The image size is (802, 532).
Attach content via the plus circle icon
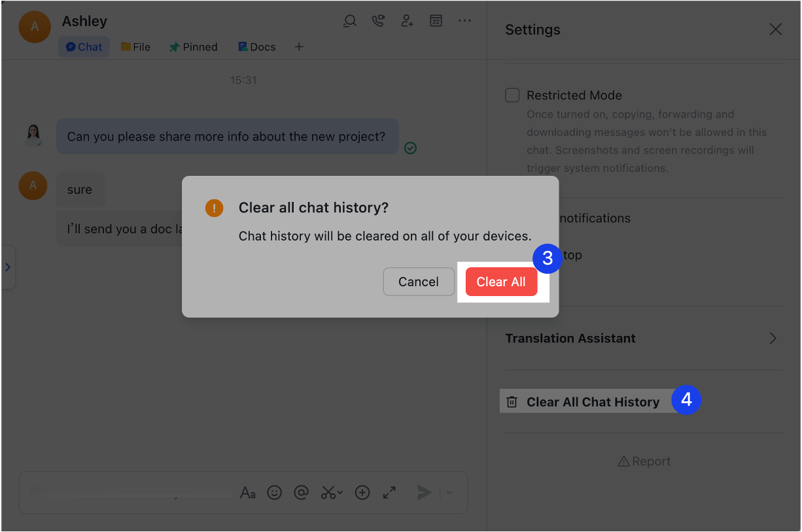coord(362,492)
